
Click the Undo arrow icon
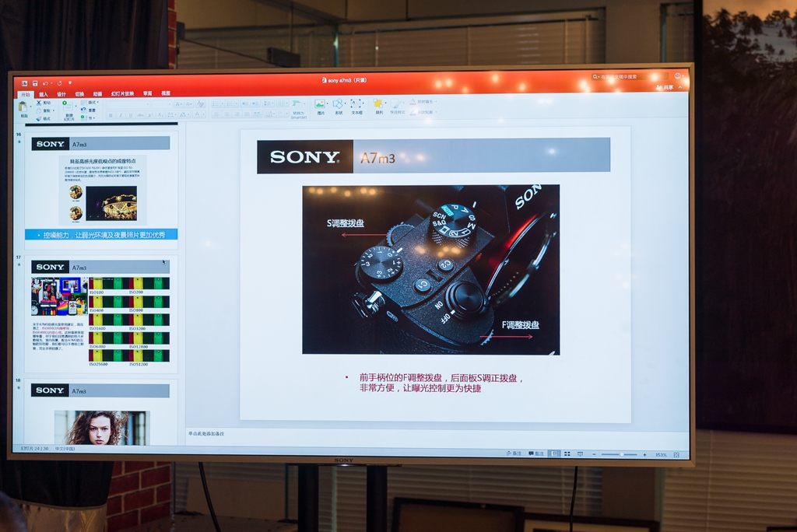[45, 83]
